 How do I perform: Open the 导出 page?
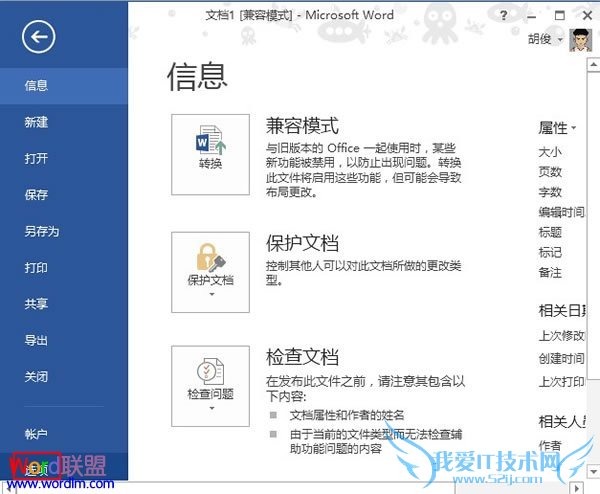click(36, 340)
